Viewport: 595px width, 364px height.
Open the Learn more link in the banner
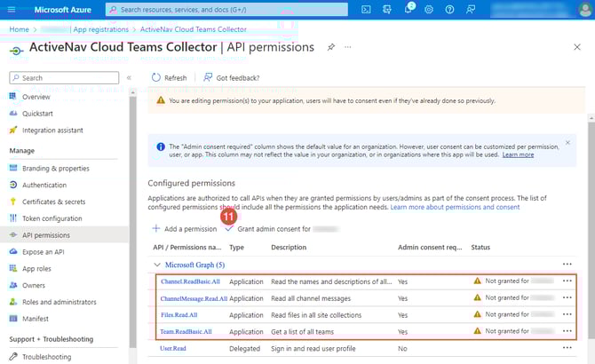(518, 154)
